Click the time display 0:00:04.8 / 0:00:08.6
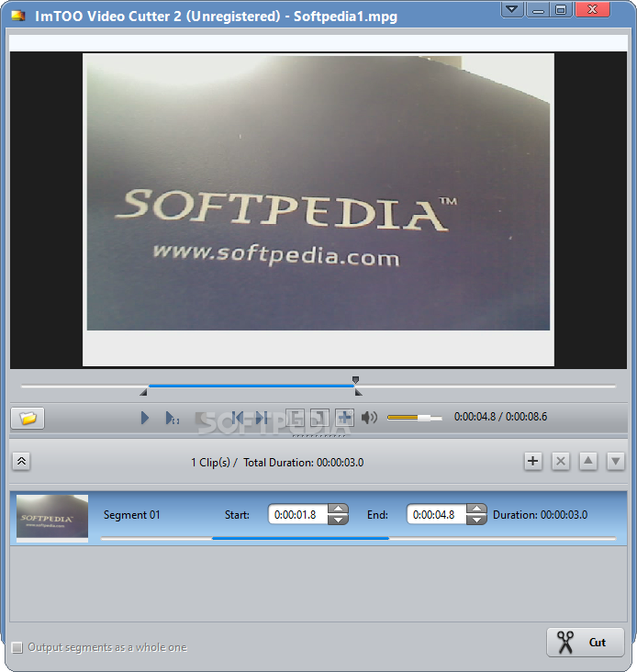The width and height of the screenshot is (637, 672). [x=500, y=417]
